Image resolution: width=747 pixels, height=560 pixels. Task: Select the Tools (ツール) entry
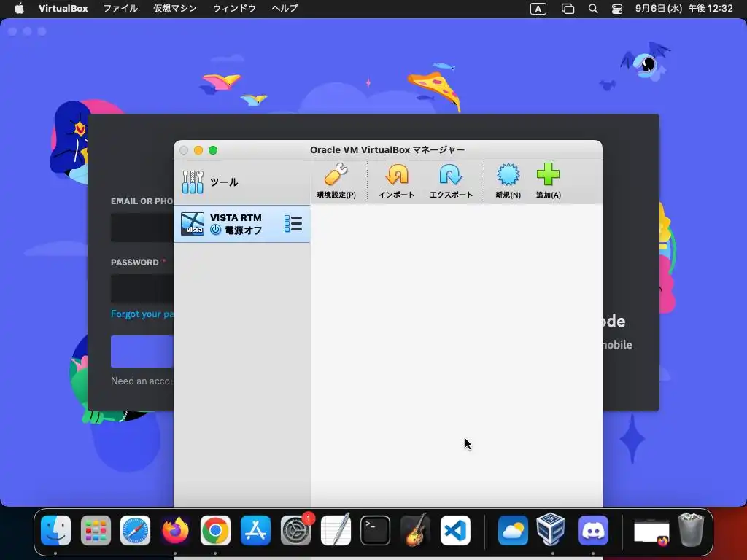click(x=241, y=182)
